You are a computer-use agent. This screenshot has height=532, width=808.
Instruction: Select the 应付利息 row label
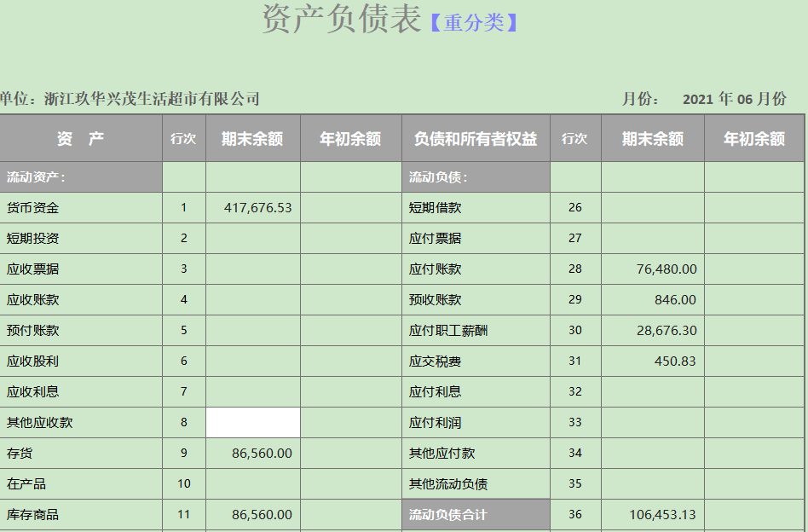coord(435,392)
